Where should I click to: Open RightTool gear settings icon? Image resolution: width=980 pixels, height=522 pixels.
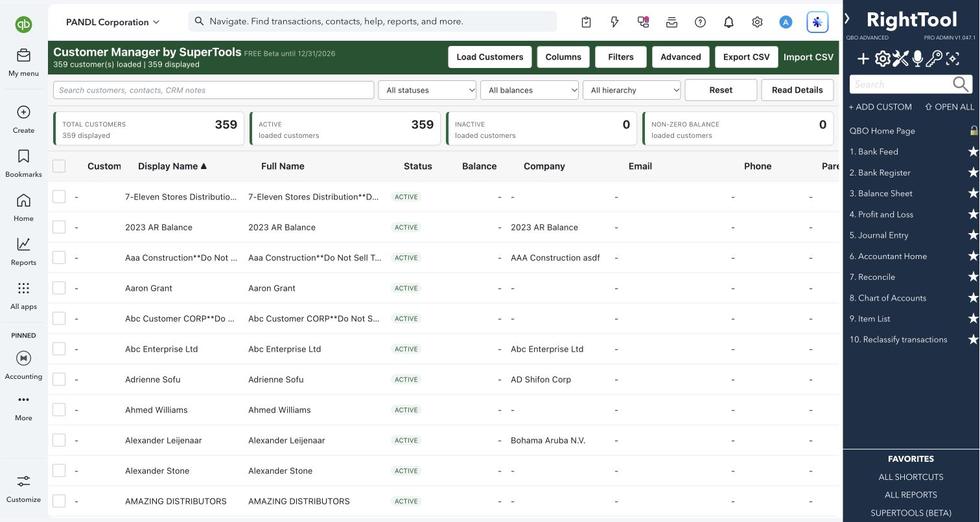[882, 60]
